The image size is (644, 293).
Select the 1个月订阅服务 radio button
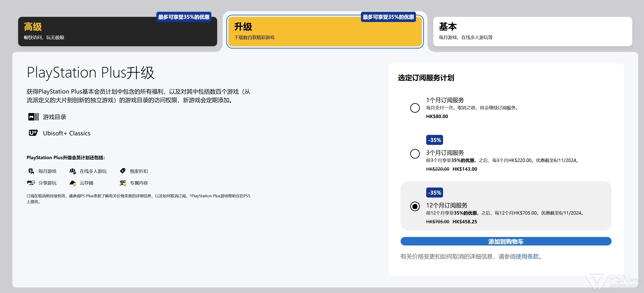[x=415, y=108]
